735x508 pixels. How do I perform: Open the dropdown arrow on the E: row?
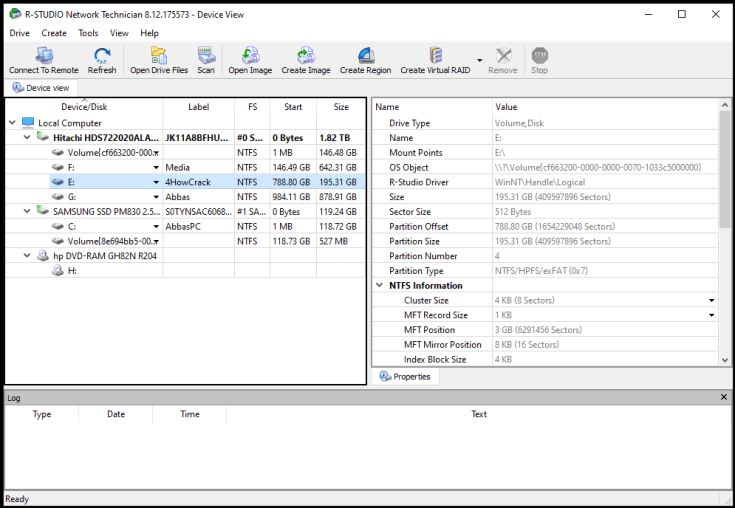(156, 182)
